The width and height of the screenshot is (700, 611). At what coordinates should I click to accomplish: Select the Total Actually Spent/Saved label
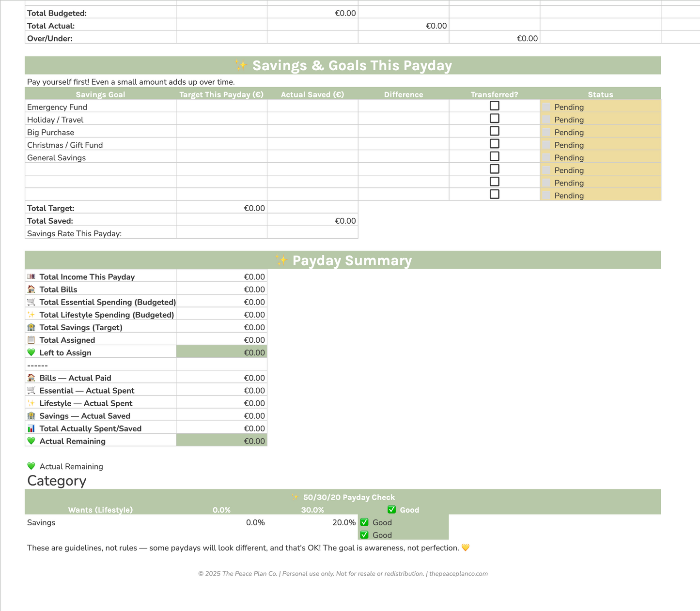[91, 428]
